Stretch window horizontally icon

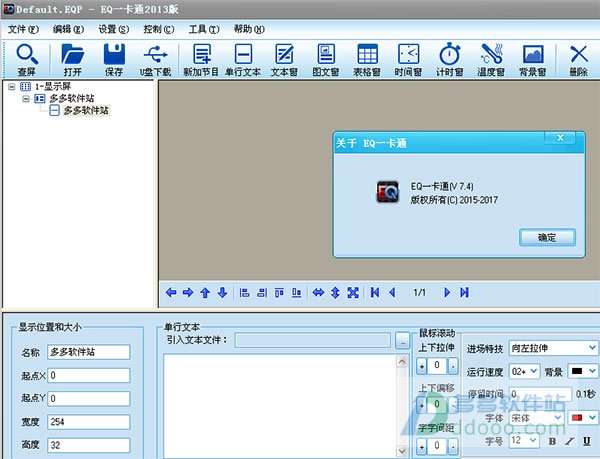pos(318,293)
